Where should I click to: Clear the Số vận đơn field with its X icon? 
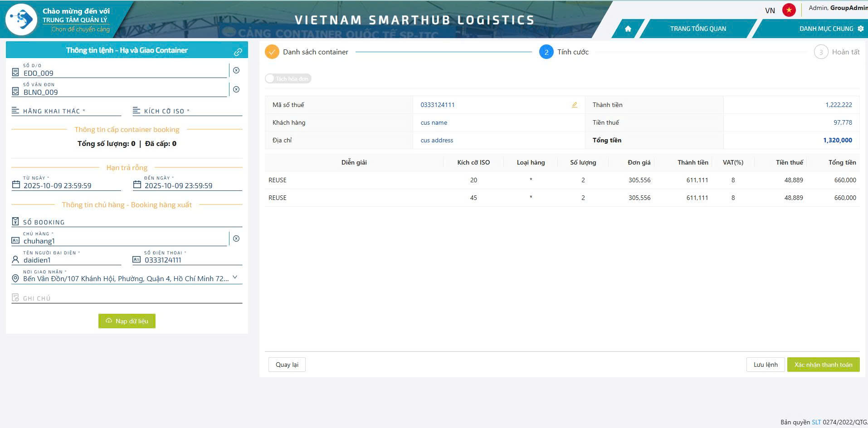pyautogui.click(x=236, y=89)
